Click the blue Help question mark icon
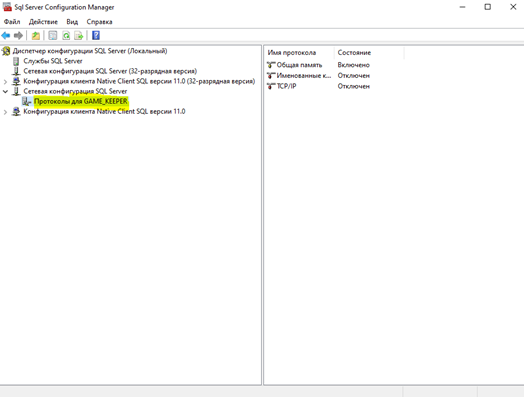The height and width of the screenshot is (397, 524). tap(96, 35)
